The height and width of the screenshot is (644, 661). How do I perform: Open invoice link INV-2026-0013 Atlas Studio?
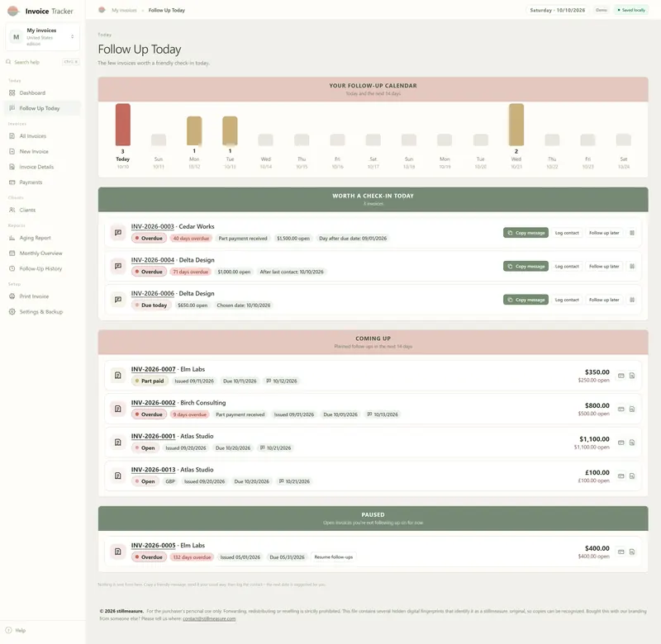pos(153,470)
